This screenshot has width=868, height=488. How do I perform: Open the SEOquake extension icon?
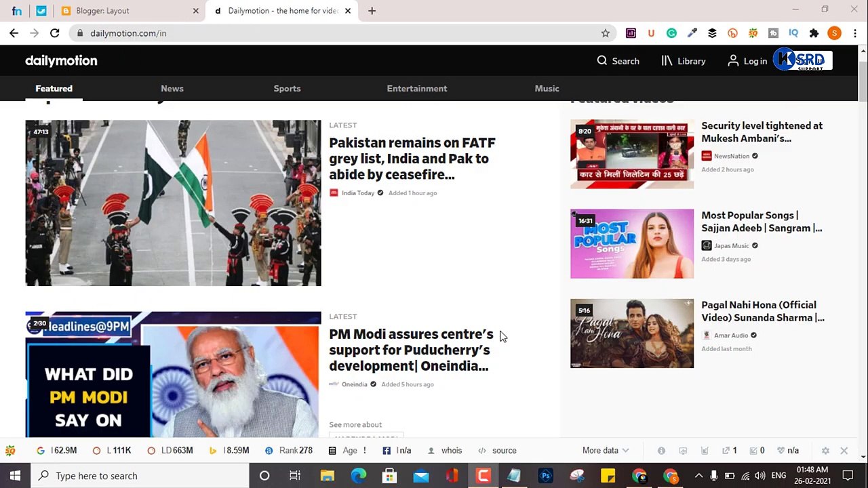[753, 33]
